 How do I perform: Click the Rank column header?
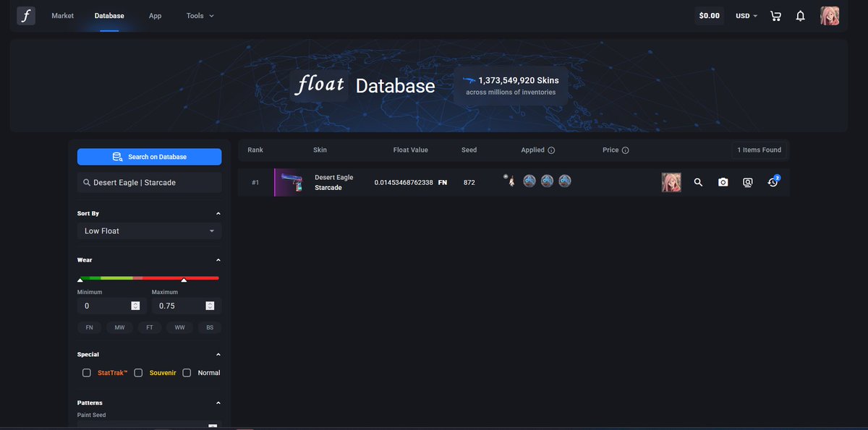[x=255, y=150]
